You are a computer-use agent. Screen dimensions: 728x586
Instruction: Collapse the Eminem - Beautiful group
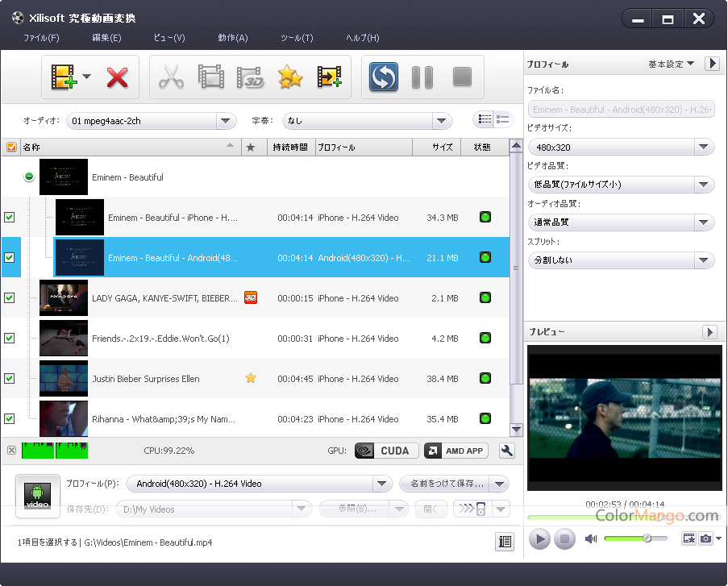(29, 177)
